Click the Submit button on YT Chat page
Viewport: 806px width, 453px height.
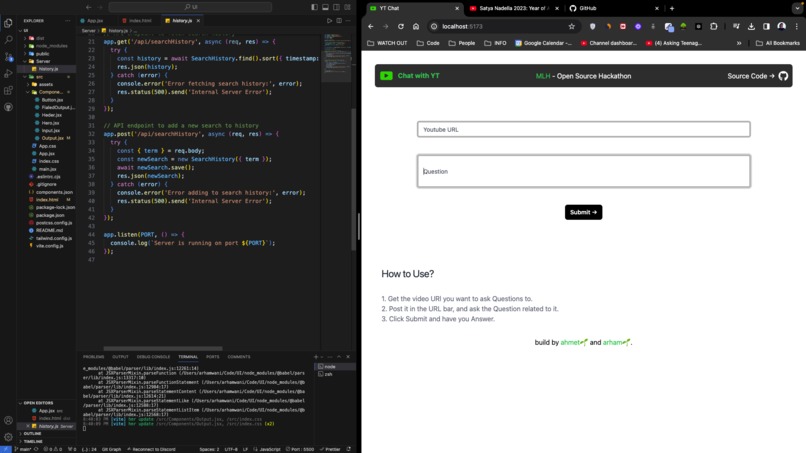[x=583, y=212]
